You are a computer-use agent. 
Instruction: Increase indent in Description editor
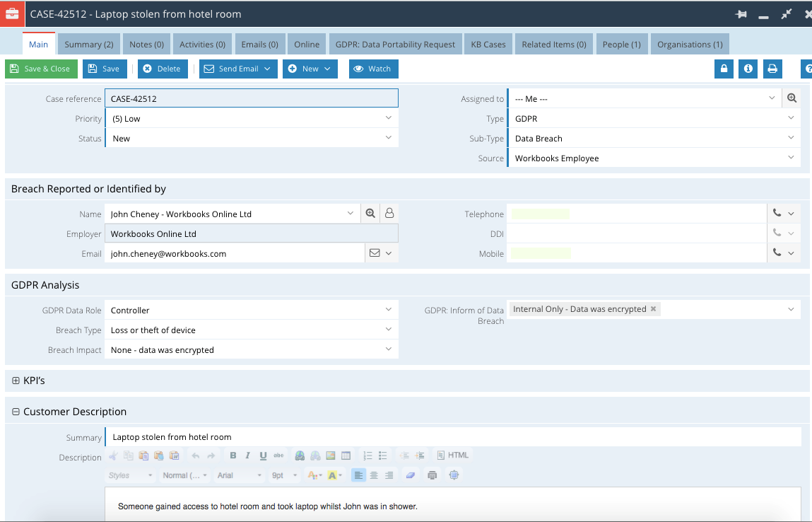pyautogui.click(x=420, y=456)
